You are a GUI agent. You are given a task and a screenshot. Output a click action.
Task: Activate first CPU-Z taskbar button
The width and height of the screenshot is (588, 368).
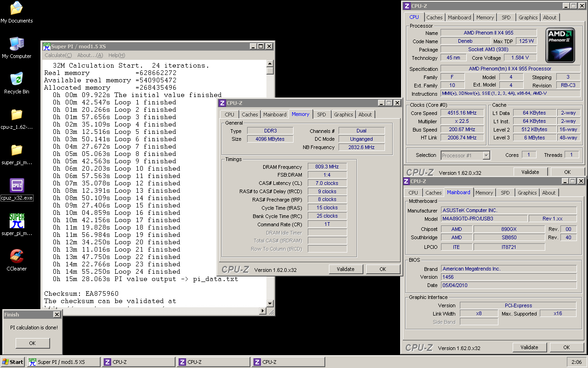point(138,362)
